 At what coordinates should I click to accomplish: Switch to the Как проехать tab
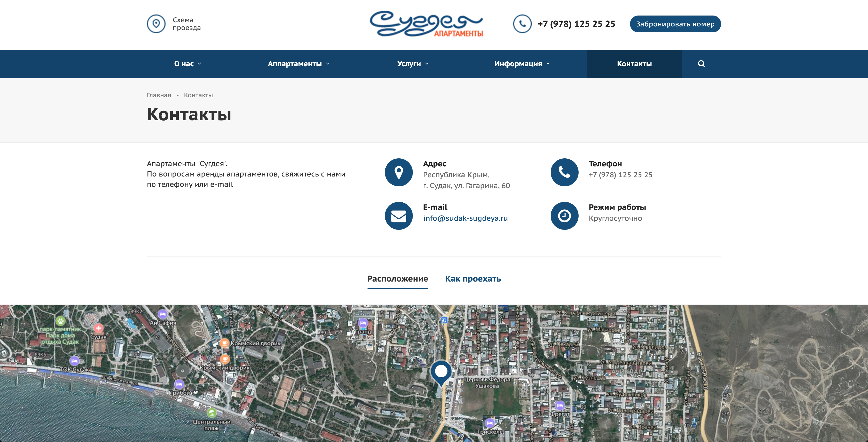point(473,279)
